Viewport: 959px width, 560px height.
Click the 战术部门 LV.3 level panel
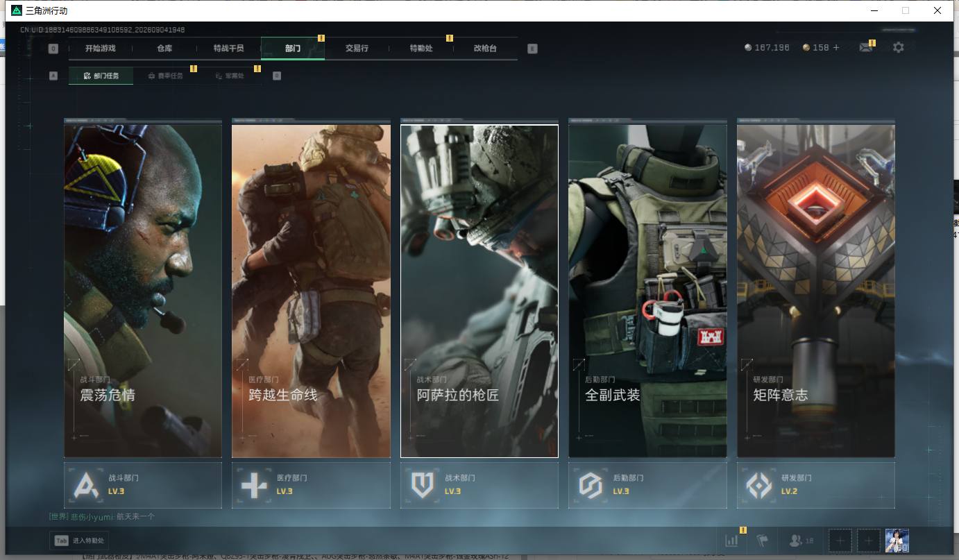pos(479,486)
